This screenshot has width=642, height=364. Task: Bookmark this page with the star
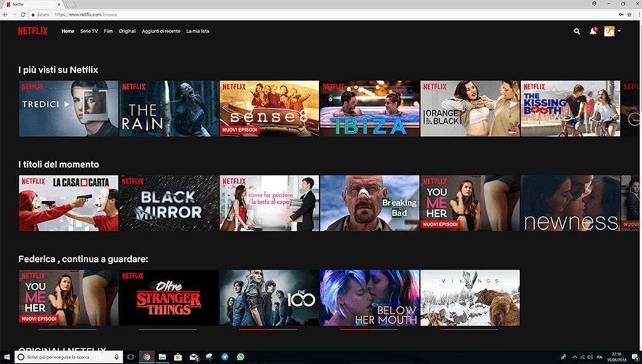click(x=629, y=14)
